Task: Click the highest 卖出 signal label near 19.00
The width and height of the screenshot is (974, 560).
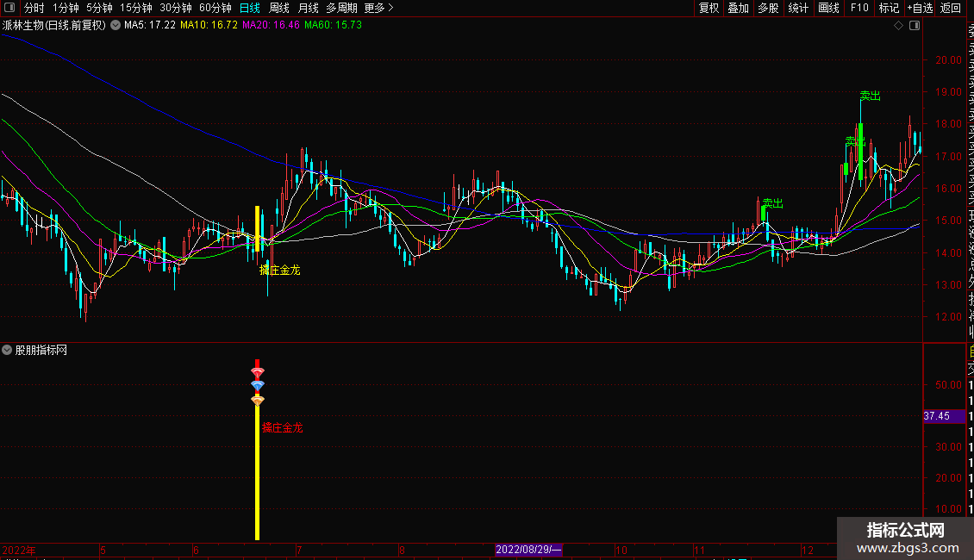Action: click(x=871, y=96)
